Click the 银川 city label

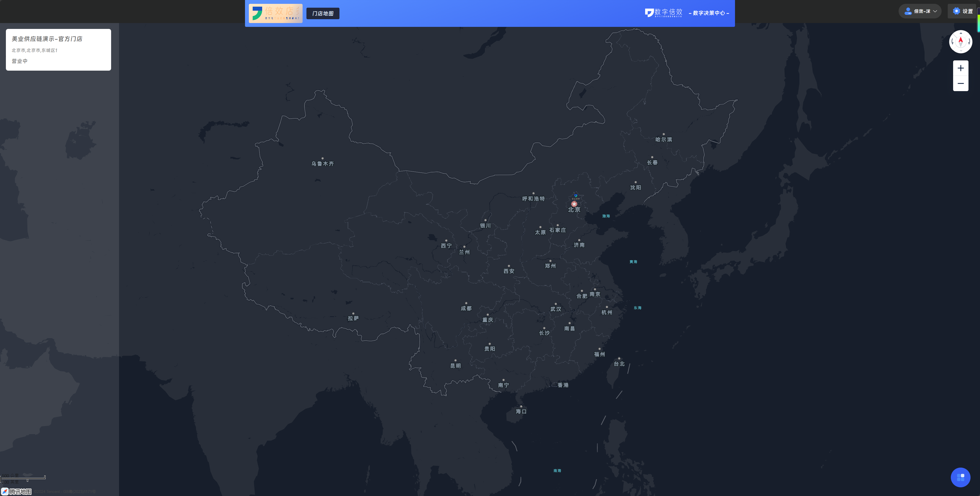pos(485,225)
